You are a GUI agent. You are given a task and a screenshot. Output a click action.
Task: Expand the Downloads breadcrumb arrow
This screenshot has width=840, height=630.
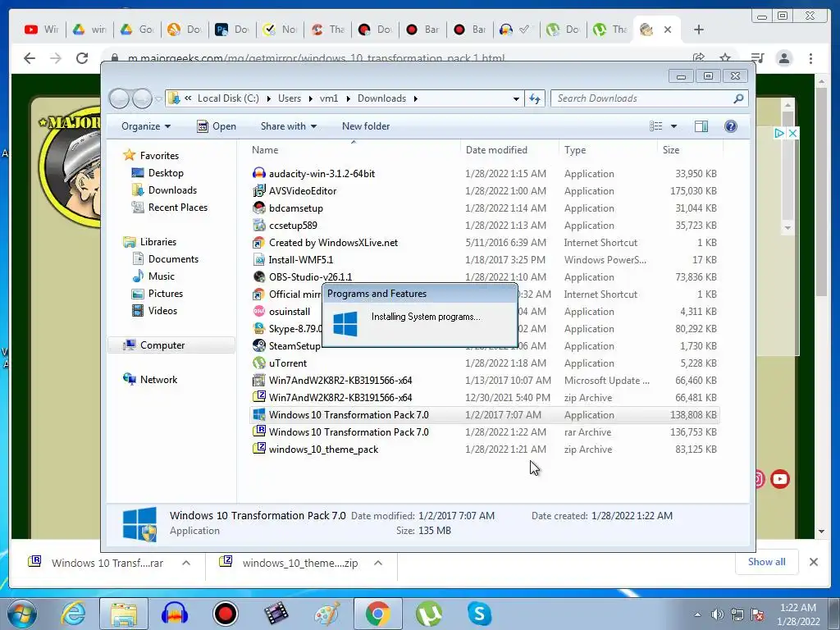(416, 98)
